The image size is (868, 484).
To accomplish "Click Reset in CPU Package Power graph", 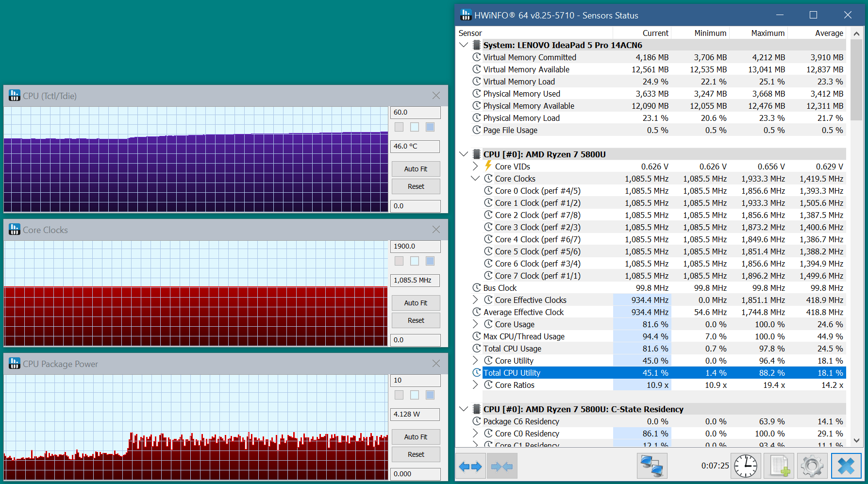I will pyautogui.click(x=416, y=454).
